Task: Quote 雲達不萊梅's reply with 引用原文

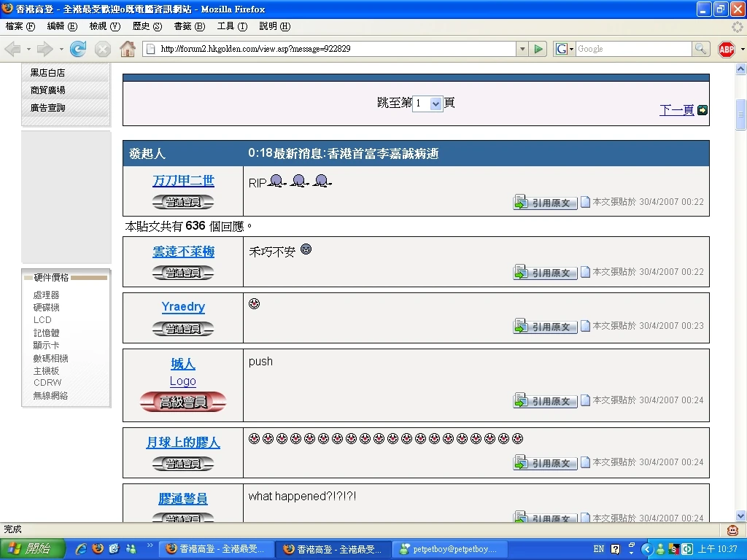Action: [545, 273]
